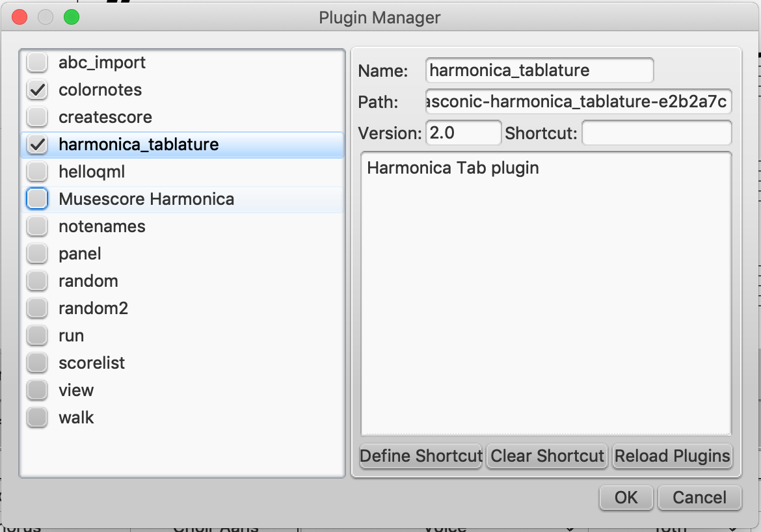Enable the abc_import plugin checkbox

pyautogui.click(x=37, y=62)
